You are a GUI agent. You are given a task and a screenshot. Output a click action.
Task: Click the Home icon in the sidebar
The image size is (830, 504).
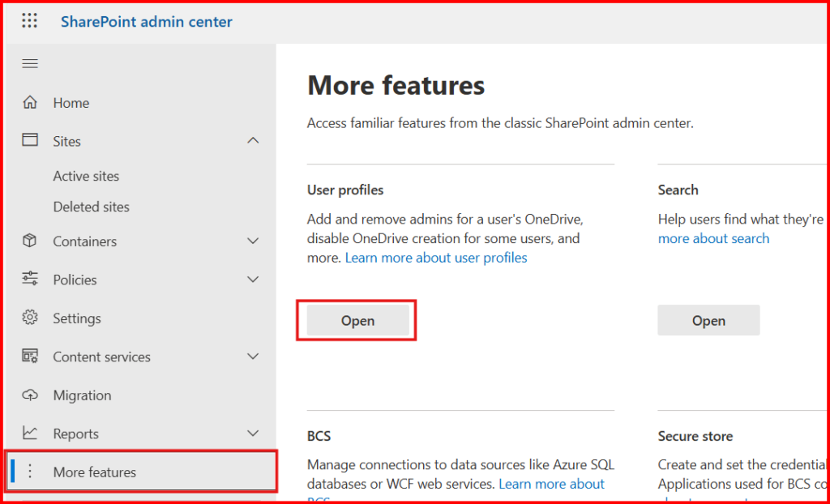tap(30, 102)
